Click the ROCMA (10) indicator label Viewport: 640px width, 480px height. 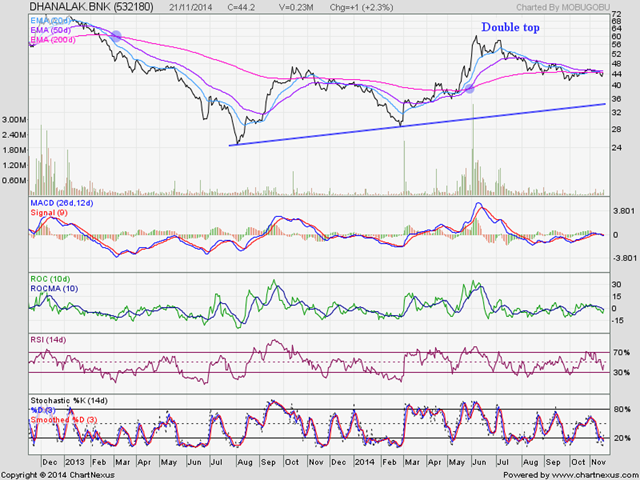54,289
